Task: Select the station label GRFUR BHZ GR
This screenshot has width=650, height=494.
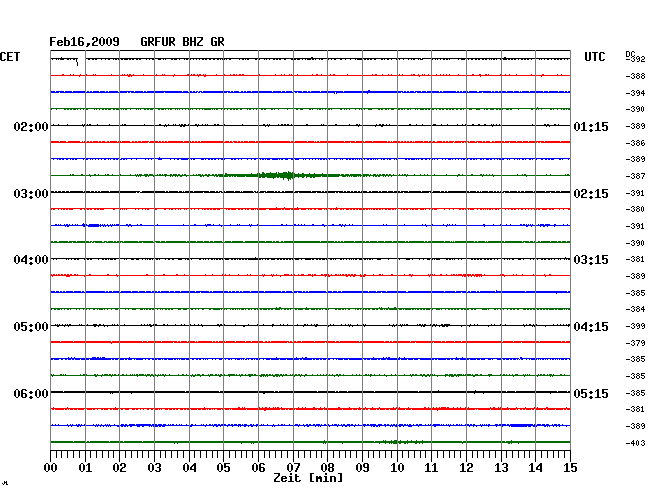Action: (182, 42)
